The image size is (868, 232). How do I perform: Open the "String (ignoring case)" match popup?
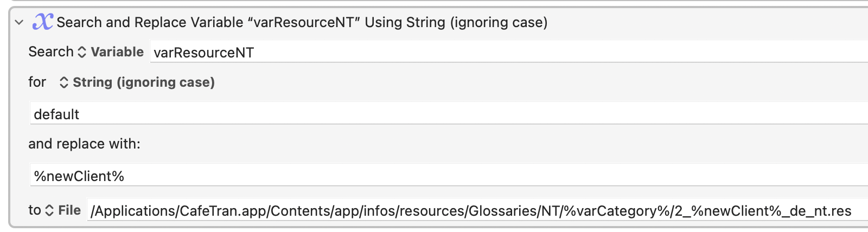click(x=137, y=82)
